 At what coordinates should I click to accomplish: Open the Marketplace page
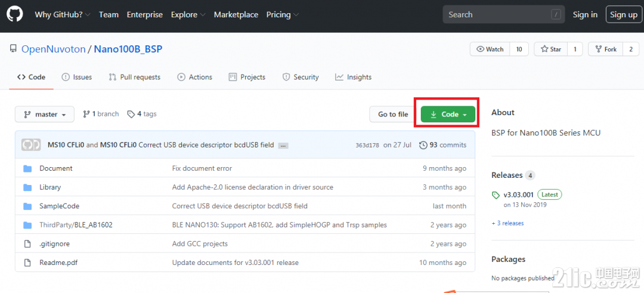(236, 14)
